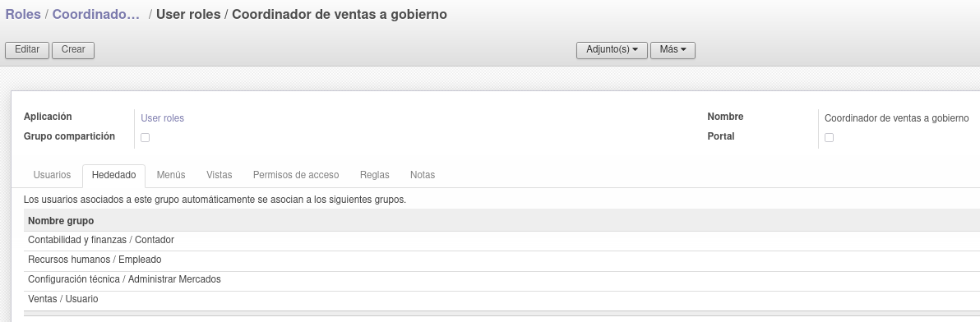Select the Configuración técnica / Administrar Mercados row
Viewport: 980px width, 322px height.
coord(502,280)
